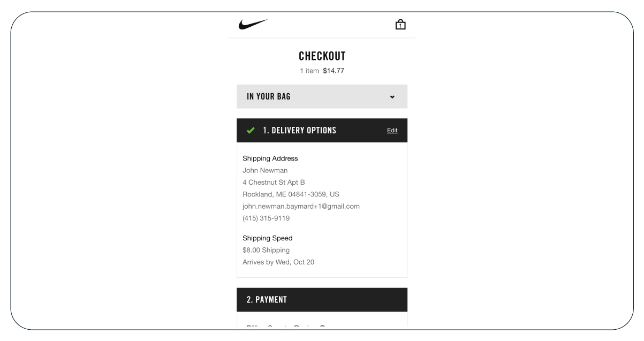Select the Shipping Address label
Viewport: 644px width, 341px height.
(x=270, y=158)
